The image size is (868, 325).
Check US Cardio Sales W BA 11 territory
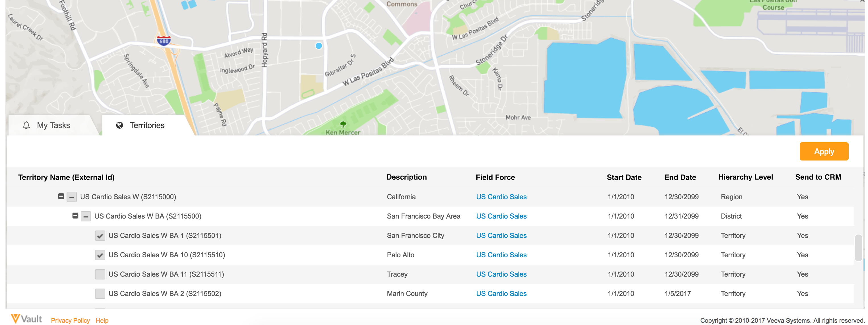tap(100, 274)
